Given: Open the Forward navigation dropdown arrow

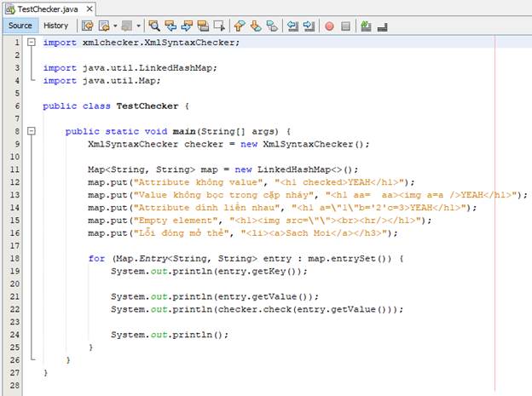Looking at the screenshot, I should 138,26.
